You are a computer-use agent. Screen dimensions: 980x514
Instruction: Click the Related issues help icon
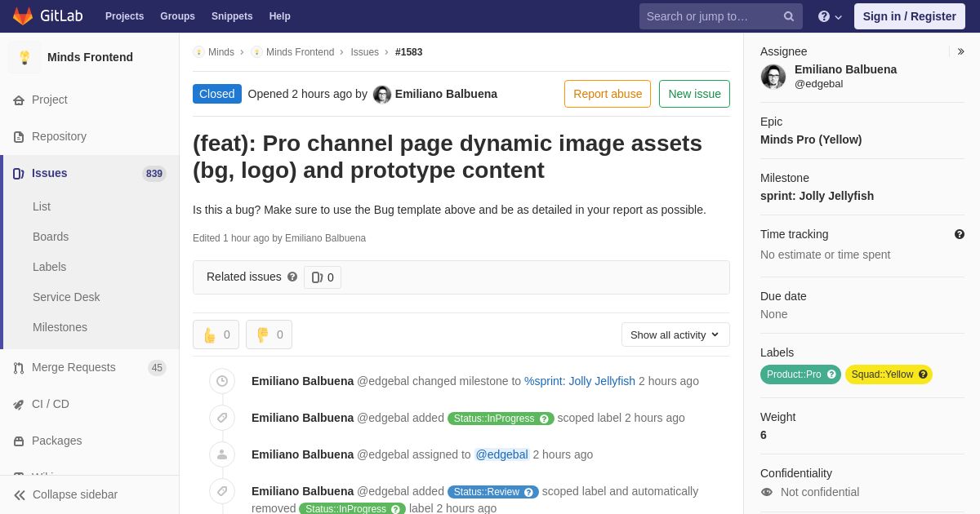(x=292, y=277)
